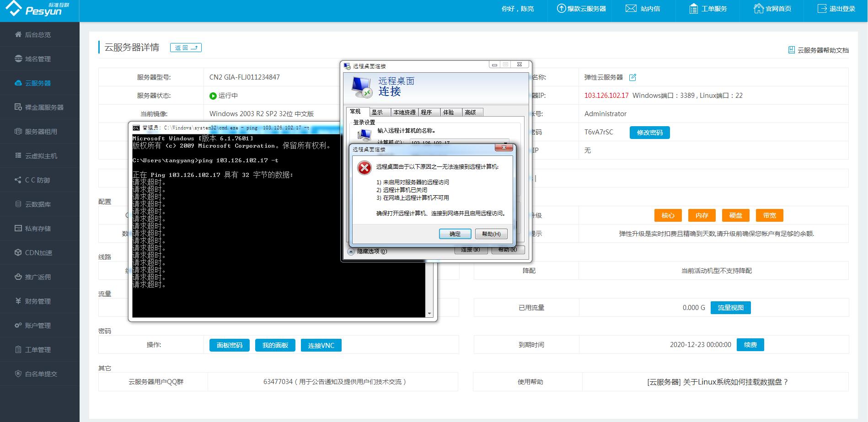Click the 修改密码 button
Screen dimensions: 868x422
tap(649, 133)
